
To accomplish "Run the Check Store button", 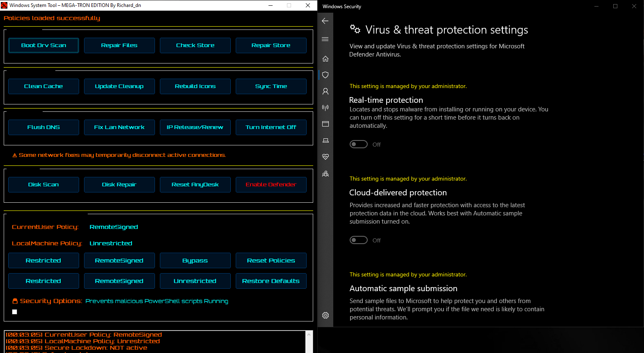I will pos(195,45).
